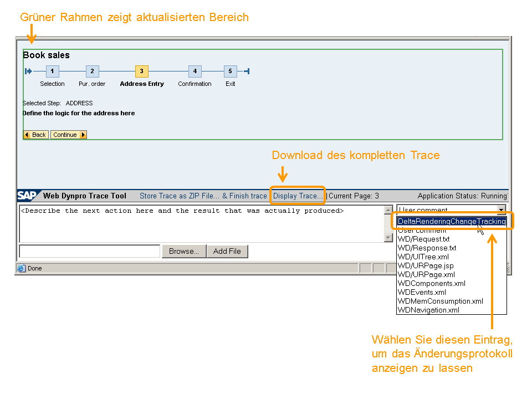This screenshot has width=532, height=399.
Task: Click the file path input field
Action: point(89,251)
